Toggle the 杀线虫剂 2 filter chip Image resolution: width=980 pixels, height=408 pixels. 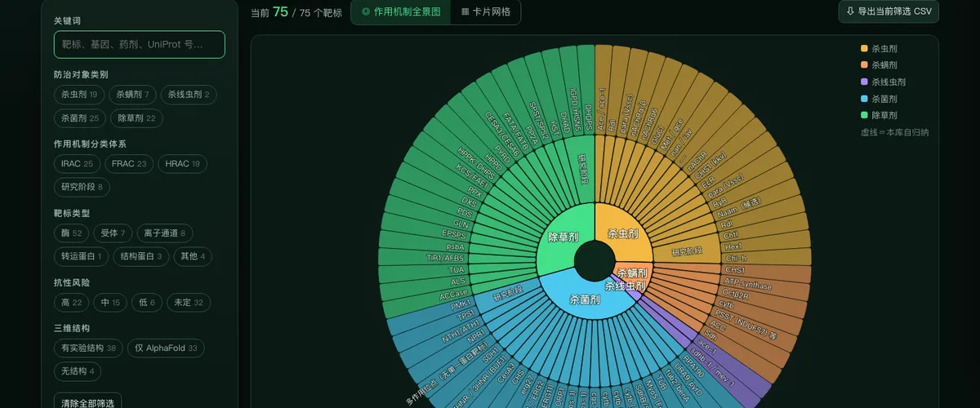click(x=189, y=95)
